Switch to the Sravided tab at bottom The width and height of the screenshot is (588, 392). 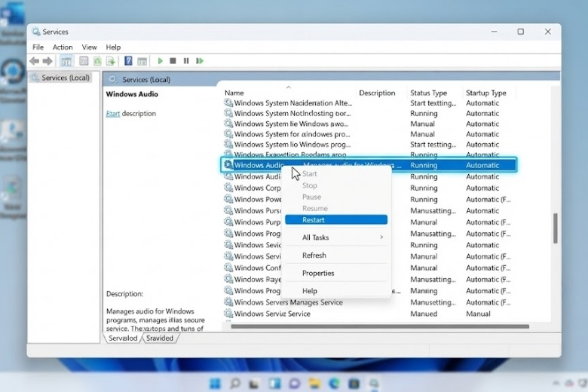click(x=160, y=338)
